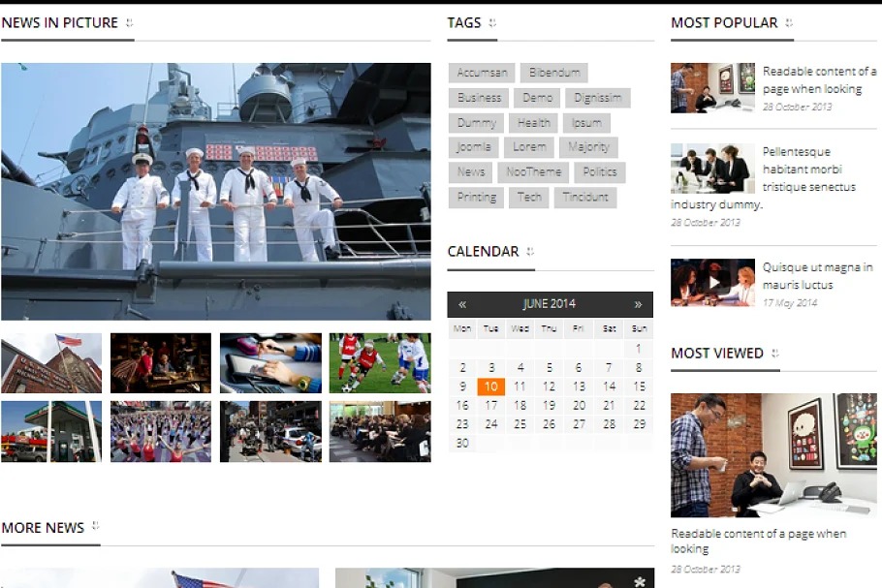This screenshot has height=588, width=882.
Task: Click the icon beside News In Picture heading
Action: point(130,22)
